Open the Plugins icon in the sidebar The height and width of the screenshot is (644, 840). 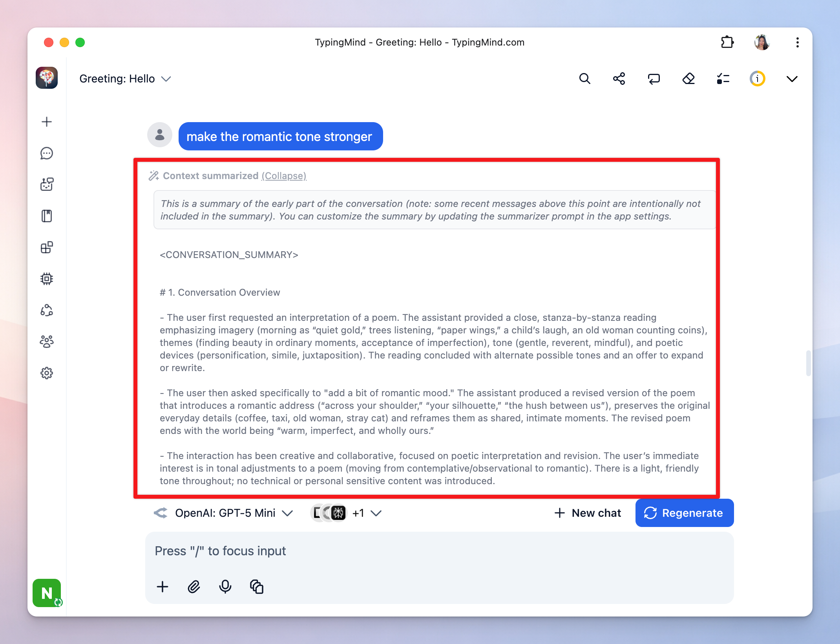(x=47, y=247)
